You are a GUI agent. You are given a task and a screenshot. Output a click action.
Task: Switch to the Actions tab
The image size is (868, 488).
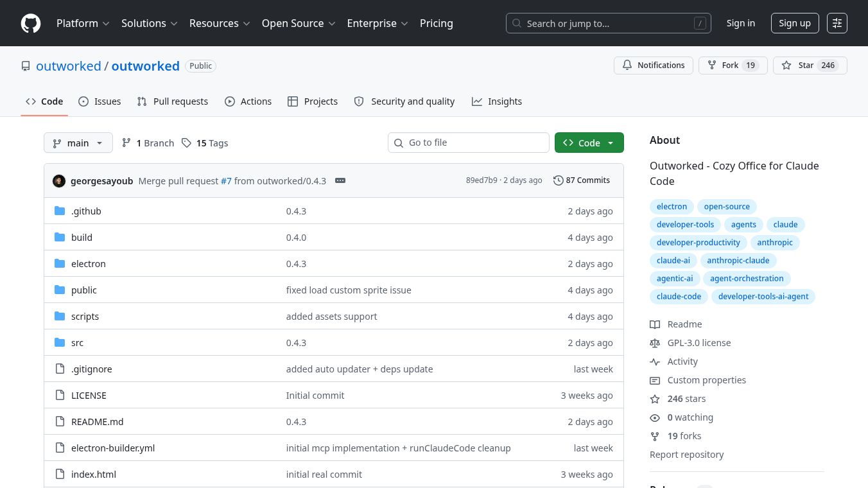pyautogui.click(x=248, y=101)
